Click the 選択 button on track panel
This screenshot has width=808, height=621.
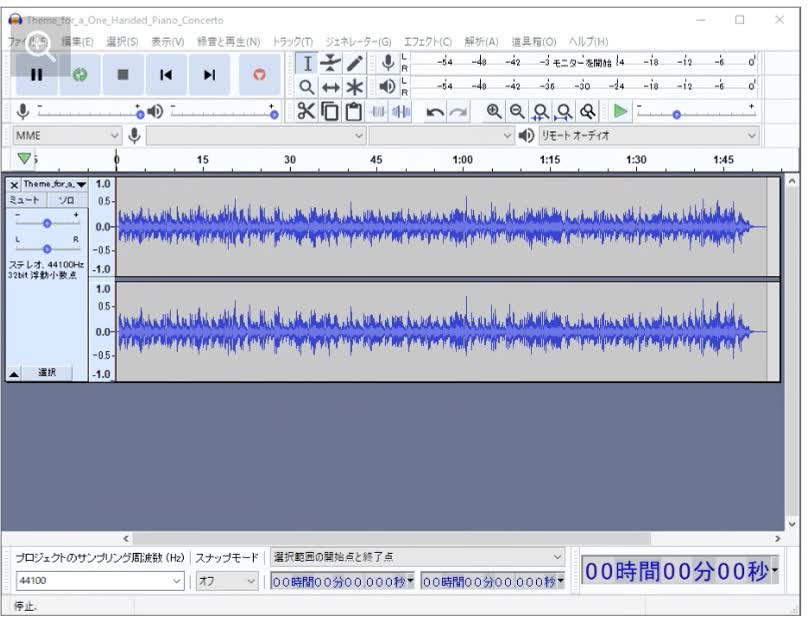coord(47,373)
